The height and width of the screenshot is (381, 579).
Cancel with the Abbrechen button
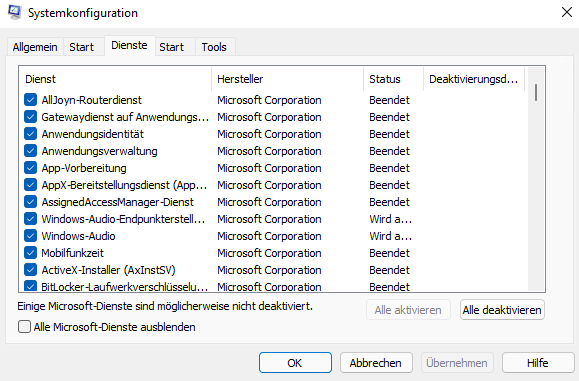(x=376, y=363)
